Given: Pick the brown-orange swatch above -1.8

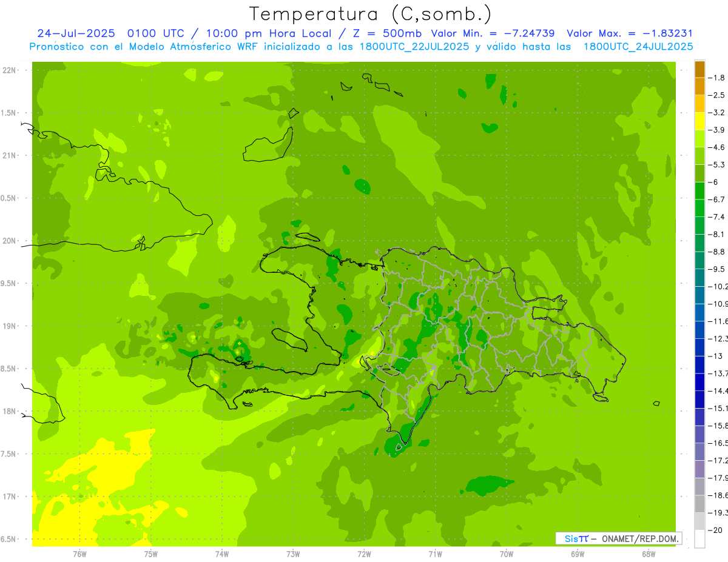Looking at the screenshot, I should point(699,69).
